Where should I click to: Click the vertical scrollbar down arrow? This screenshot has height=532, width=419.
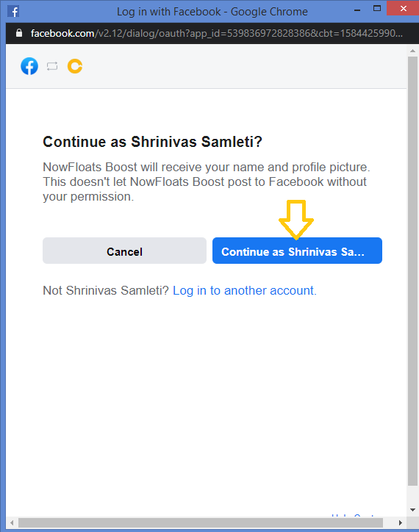[413, 510]
